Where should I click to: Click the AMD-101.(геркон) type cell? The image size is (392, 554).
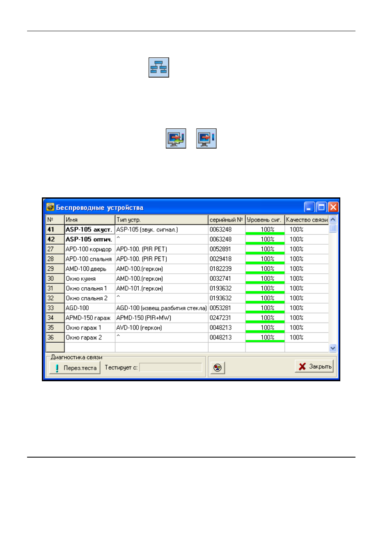pyautogui.click(x=161, y=288)
